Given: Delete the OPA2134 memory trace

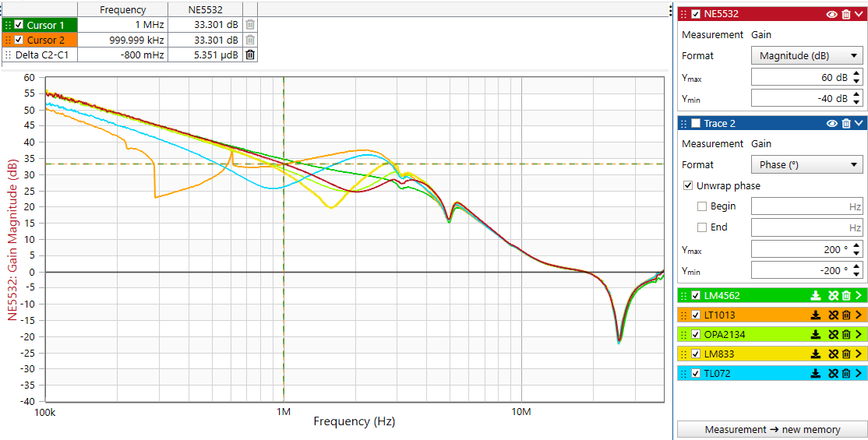Looking at the screenshot, I should (846, 335).
